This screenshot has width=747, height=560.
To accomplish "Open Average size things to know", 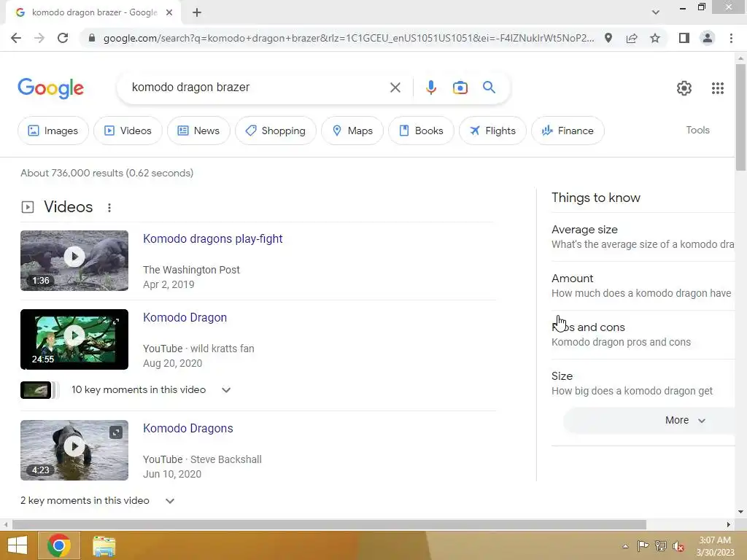I will pyautogui.click(x=643, y=237).
